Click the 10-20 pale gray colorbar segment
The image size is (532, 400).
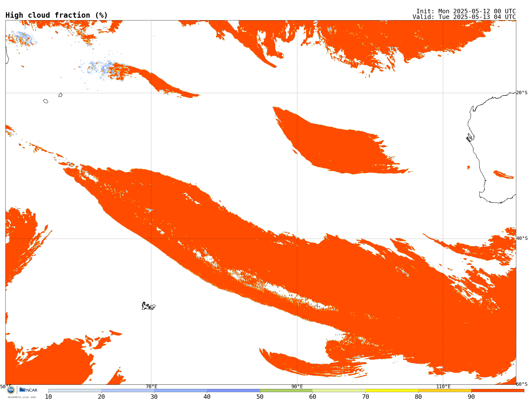pos(75,391)
